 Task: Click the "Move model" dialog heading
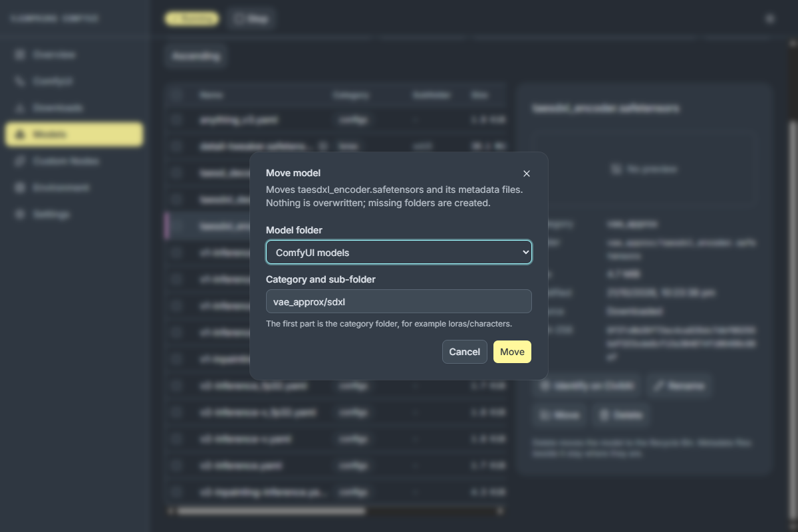click(x=293, y=173)
